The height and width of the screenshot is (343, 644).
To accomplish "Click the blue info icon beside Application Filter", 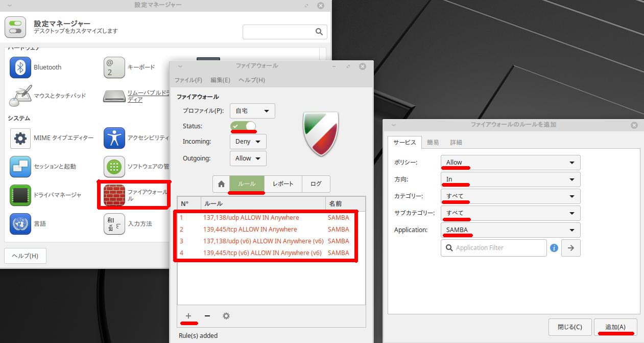I will 554,248.
